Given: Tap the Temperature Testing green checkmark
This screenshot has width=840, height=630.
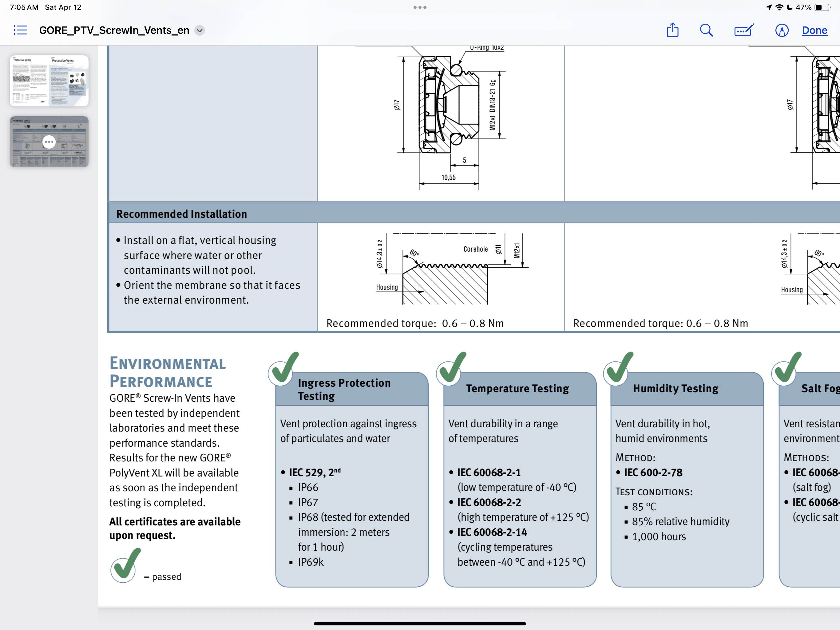Looking at the screenshot, I should point(451,369).
